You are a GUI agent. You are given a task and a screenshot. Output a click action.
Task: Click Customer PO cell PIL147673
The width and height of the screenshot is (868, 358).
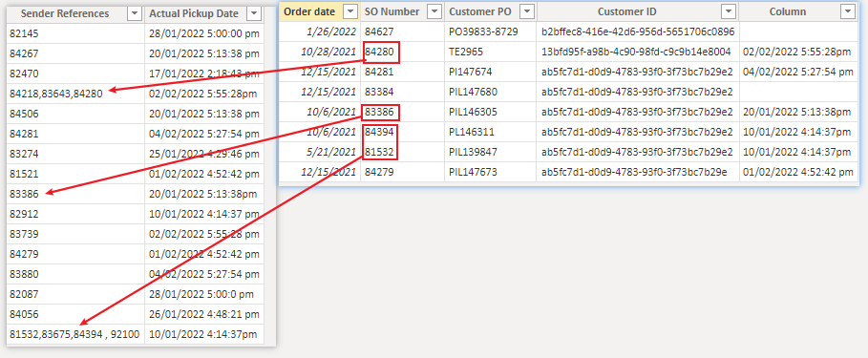[x=491, y=172]
